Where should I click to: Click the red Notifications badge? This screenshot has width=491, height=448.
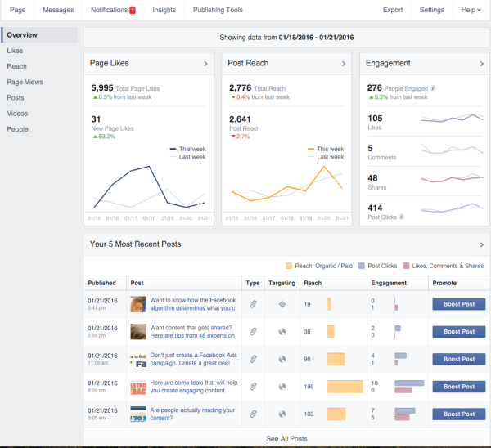tap(133, 10)
